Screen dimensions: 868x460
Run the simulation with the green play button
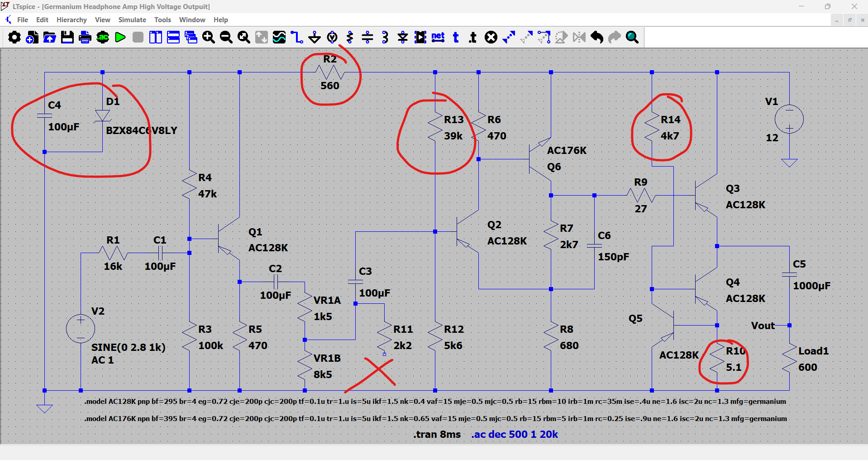click(x=120, y=37)
